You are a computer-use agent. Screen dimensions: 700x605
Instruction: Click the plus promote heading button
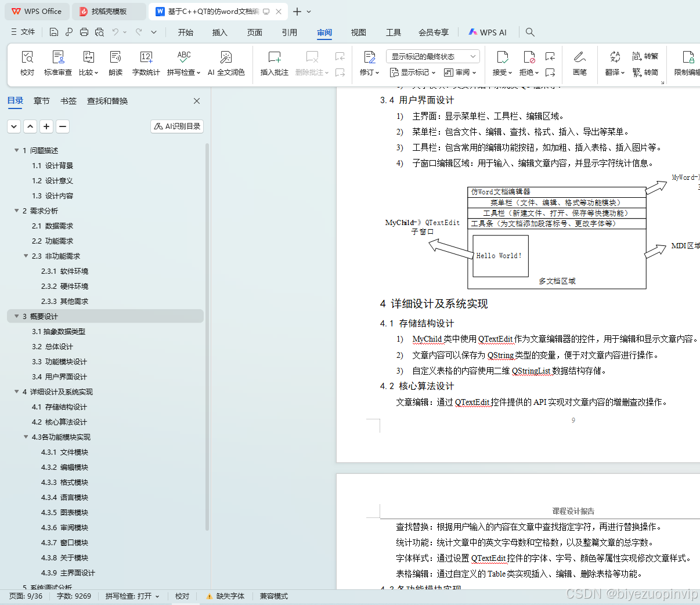click(46, 126)
